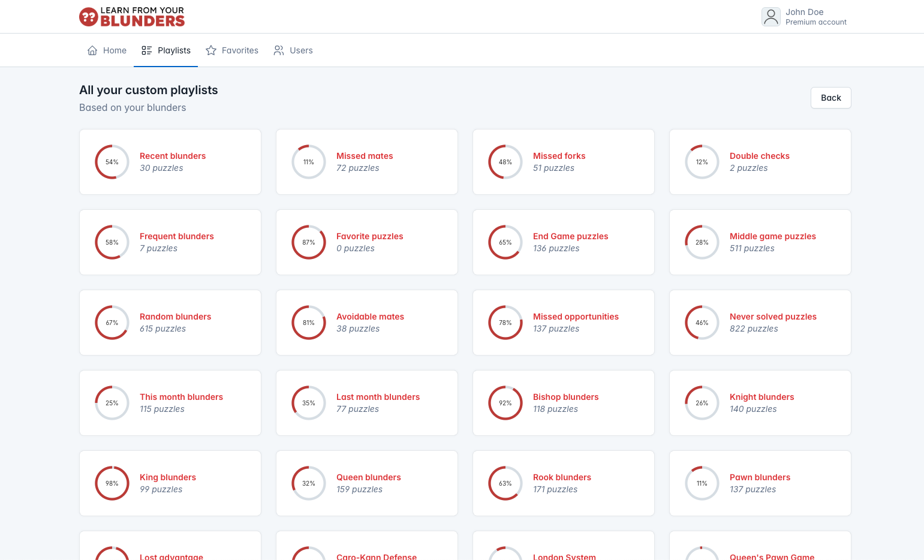Open the Double checks playlist

click(x=760, y=162)
